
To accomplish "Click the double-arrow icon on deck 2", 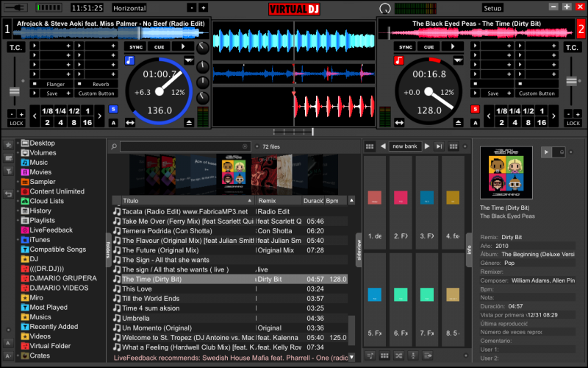I will click(x=399, y=123).
